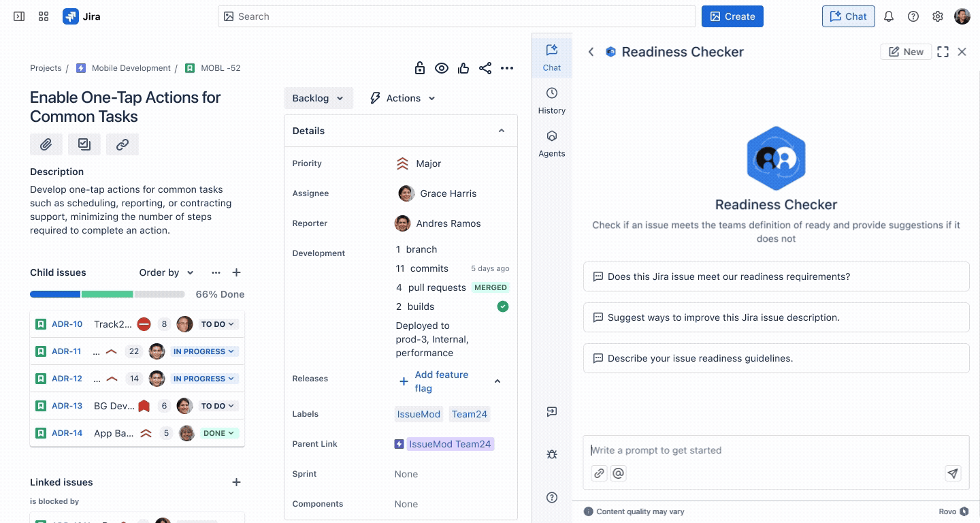Click the bug report icon in sidebar
The image size is (980, 523).
[x=552, y=454]
